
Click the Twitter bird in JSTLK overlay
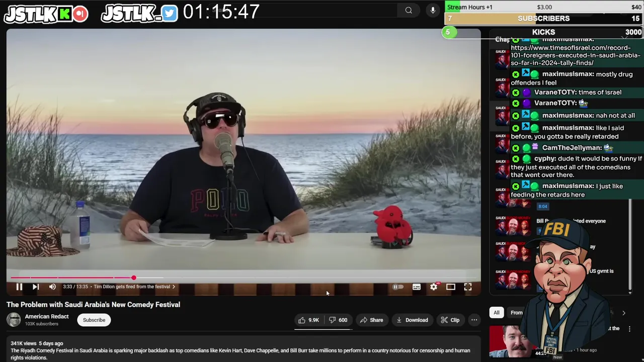point(170,14)
